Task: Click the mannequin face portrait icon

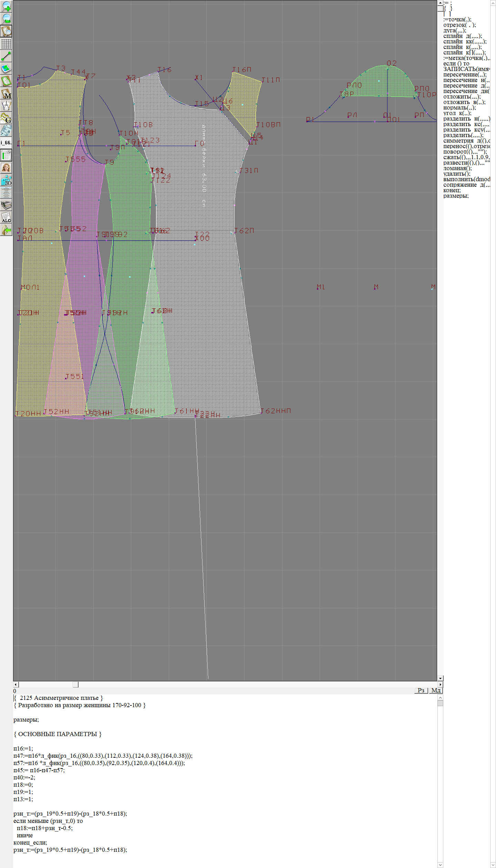Action: pyautogui.click(x=6, y=168)
